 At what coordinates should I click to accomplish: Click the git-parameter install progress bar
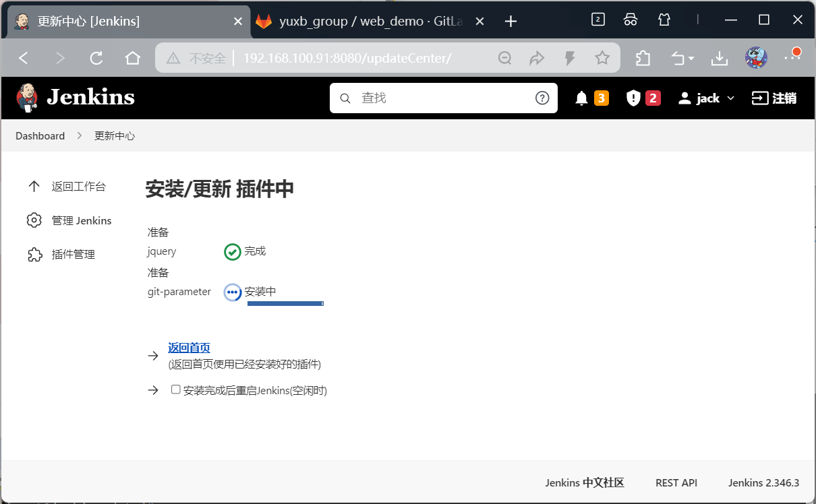click(285, 304)
